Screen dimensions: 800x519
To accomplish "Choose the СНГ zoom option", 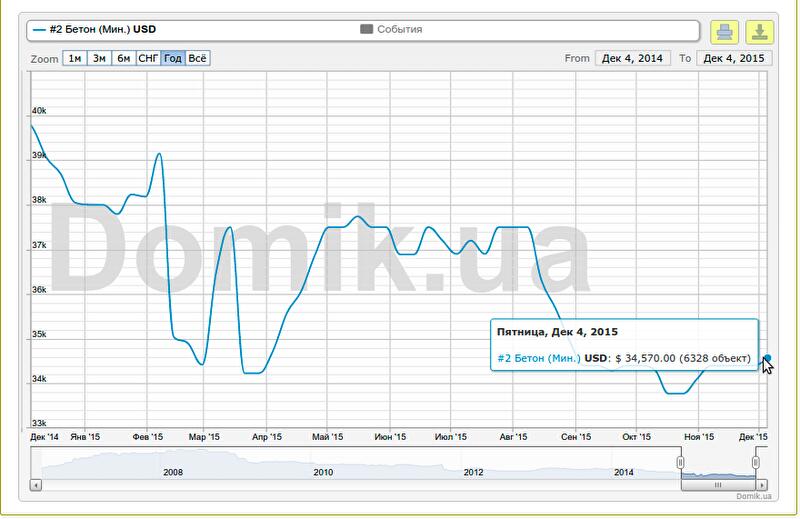I will [x=148, y=58].
